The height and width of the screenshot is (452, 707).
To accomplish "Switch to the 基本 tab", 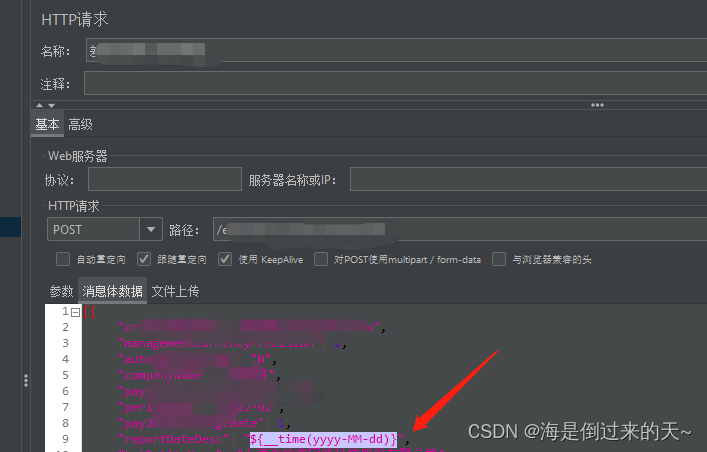I will click(47, 124).
